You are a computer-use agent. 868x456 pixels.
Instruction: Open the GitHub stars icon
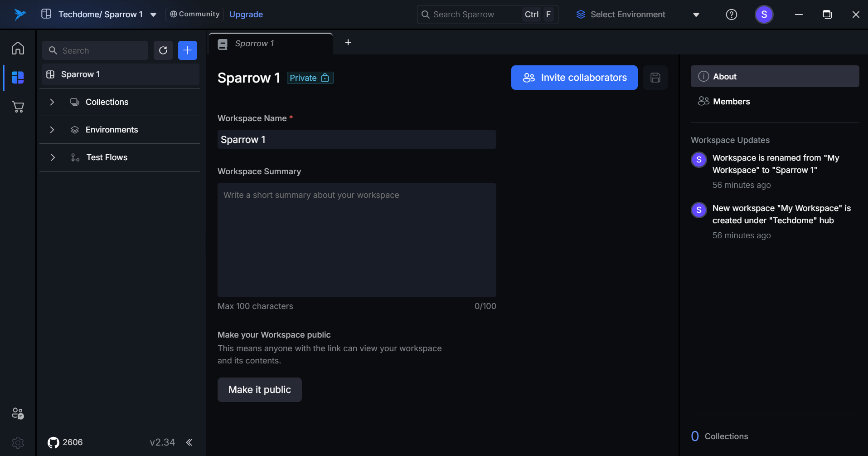pos(53,442)
